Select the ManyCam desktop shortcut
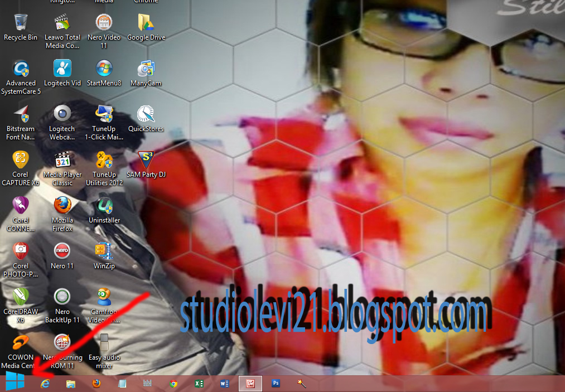This screenshot has height=392, width=565. tap(146, 73)
